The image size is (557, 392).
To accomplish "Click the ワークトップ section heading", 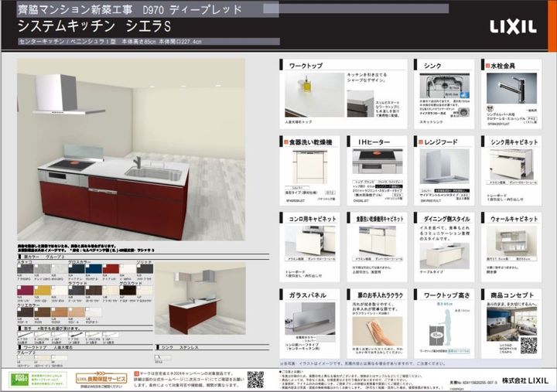I will point(305,66).
